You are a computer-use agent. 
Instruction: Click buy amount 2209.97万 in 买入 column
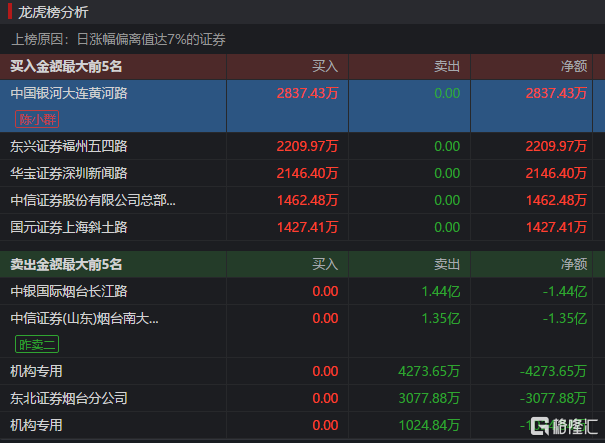[308, 146]
